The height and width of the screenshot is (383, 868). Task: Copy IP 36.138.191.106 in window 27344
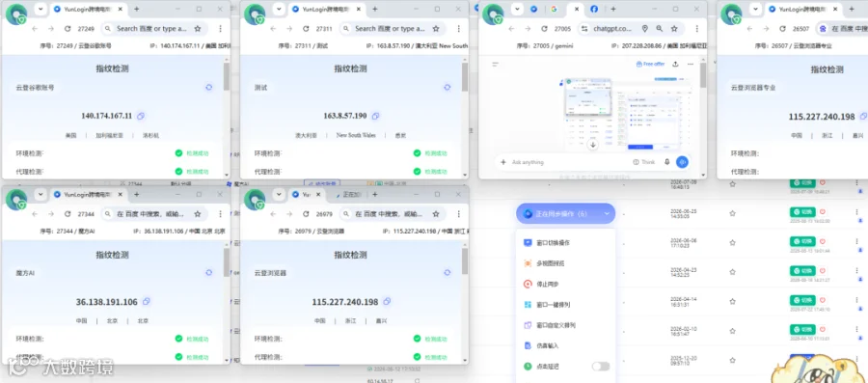click(x=147, y=302)
